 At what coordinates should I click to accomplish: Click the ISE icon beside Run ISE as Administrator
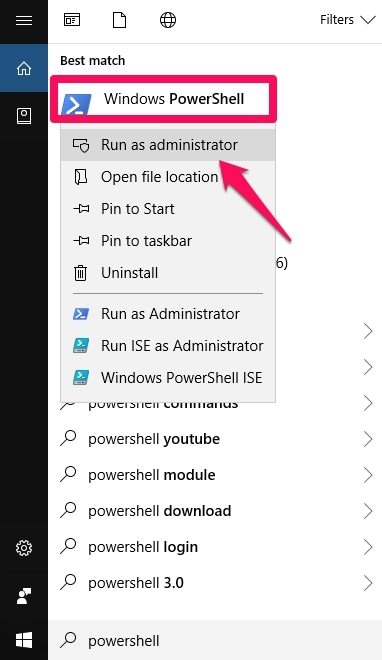pos(81,346)
